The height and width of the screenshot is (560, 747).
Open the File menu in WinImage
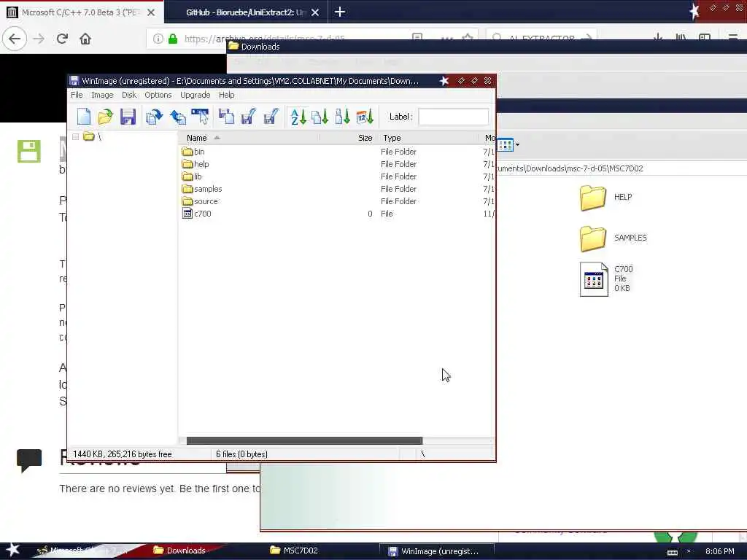click(x=77, y=95)
